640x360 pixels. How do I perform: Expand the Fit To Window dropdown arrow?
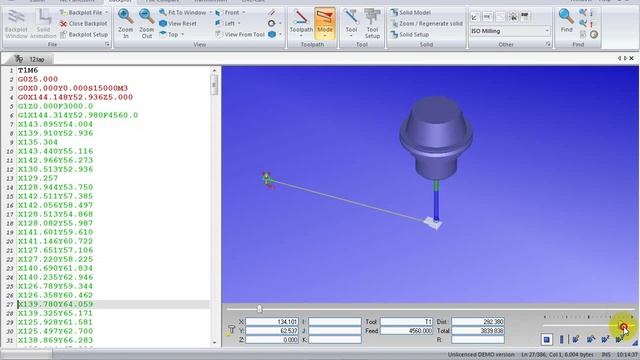(x=211, y=13)
